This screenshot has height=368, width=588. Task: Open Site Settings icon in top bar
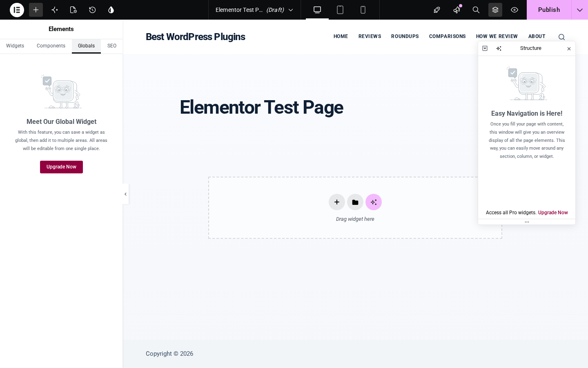pyautogui.click(x=55, y=10)
